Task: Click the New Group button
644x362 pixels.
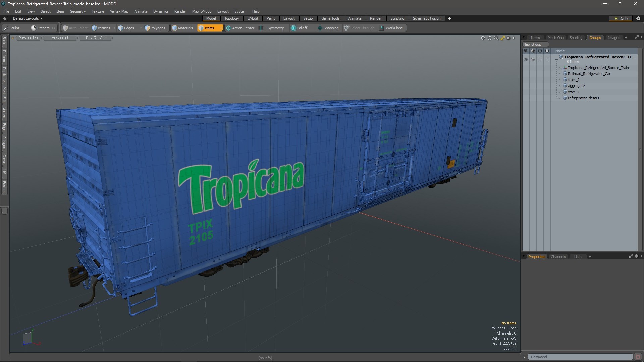Action: [x=535, y=44]
